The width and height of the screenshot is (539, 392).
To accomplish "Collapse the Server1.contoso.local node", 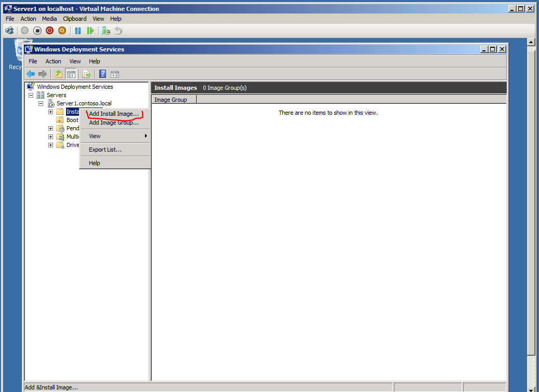I will [41, 103].
